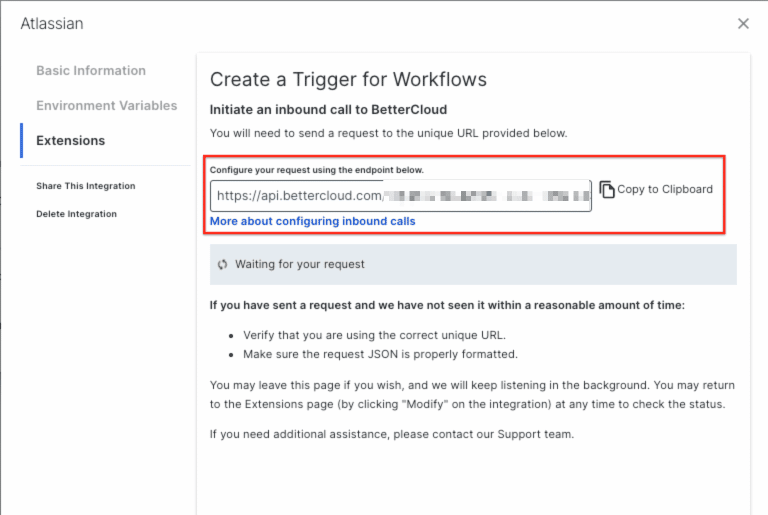Screen dimensions: 768x515
Task: Click the spinning refresh status icon
Action: coord(223,265)
